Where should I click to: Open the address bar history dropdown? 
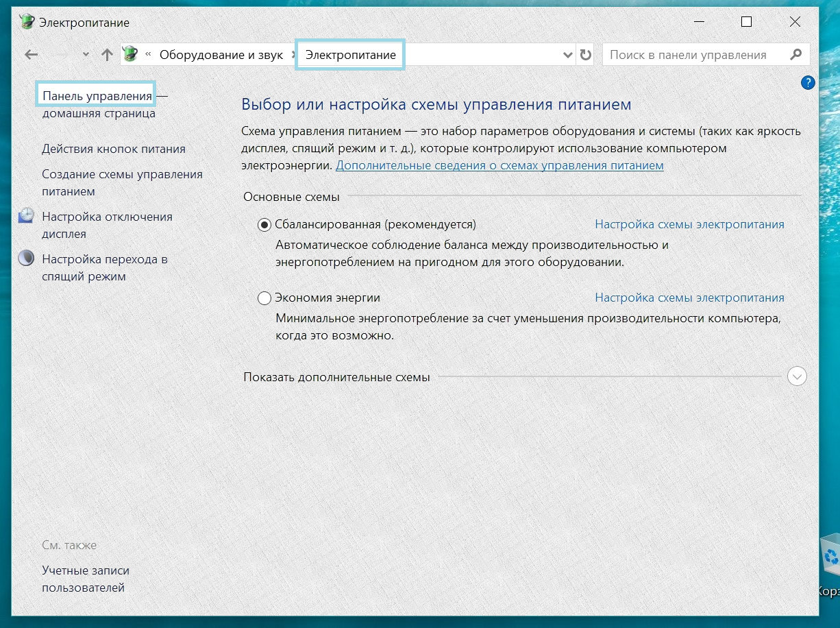pyautogui.click(x=567, y=55)
